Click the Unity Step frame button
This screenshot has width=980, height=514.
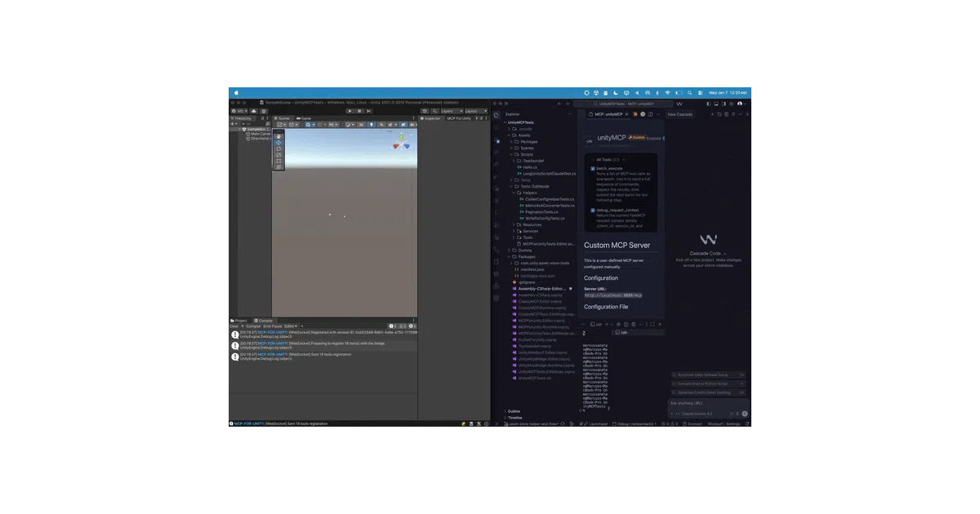point(368,111)
